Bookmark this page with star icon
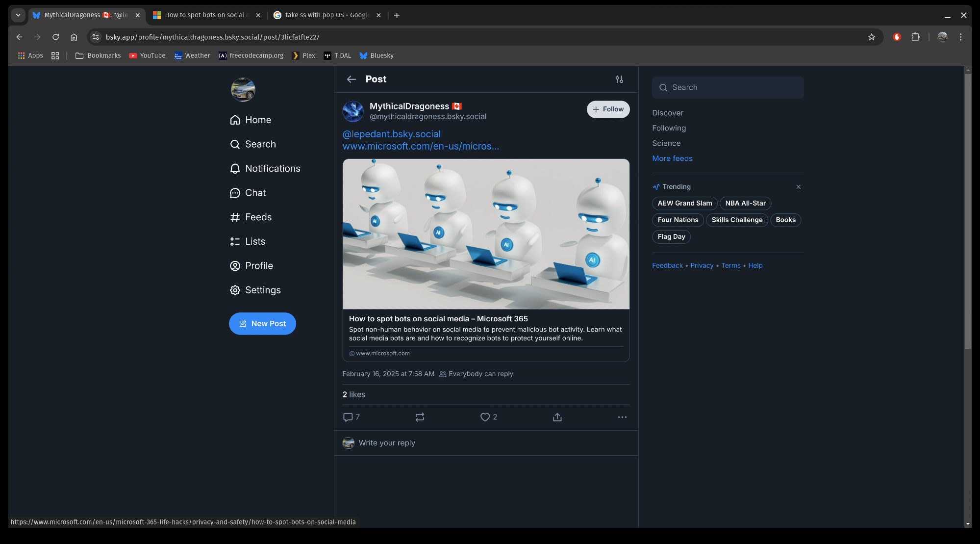 click(871, 37)
